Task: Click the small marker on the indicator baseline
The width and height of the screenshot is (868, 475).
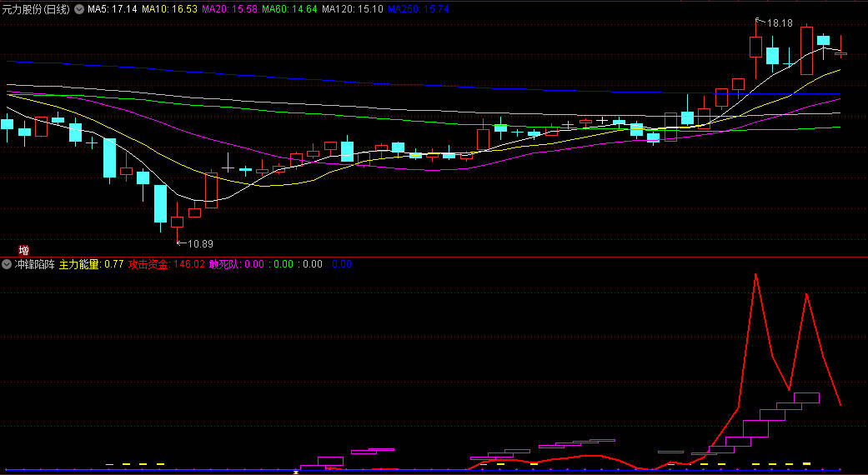Action: 296,472
